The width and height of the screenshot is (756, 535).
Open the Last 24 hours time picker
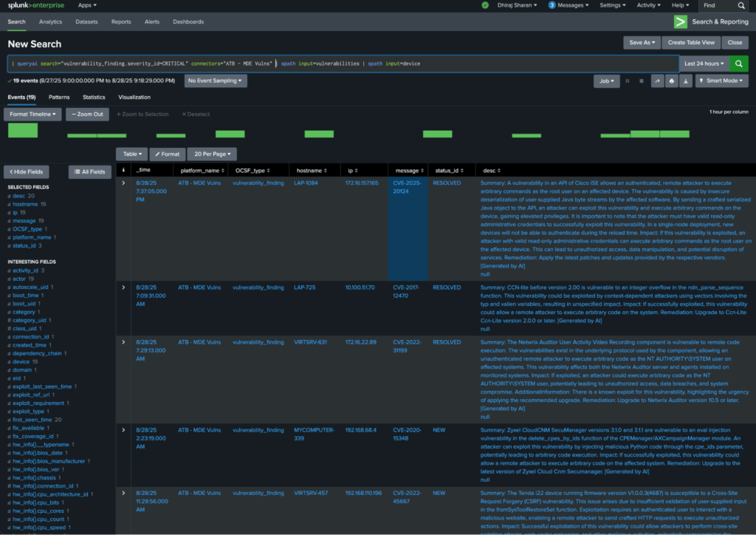click(704, 64)
